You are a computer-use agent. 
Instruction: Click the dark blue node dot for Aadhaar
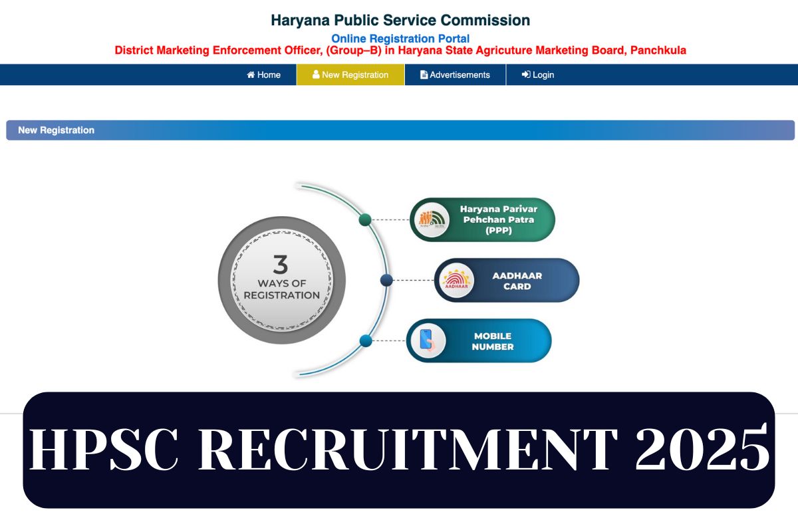386,281
